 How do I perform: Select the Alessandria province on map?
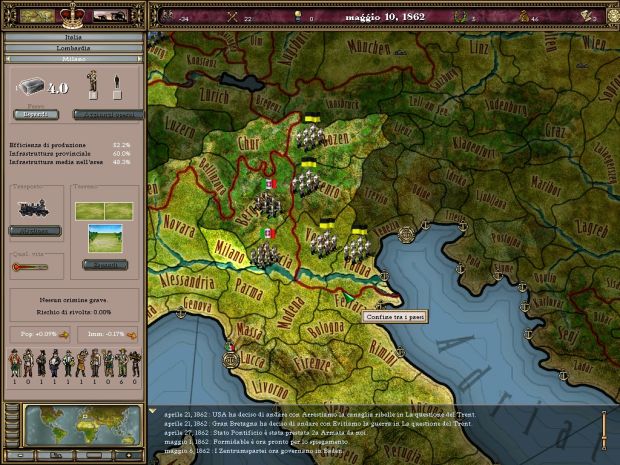(187, 281)
